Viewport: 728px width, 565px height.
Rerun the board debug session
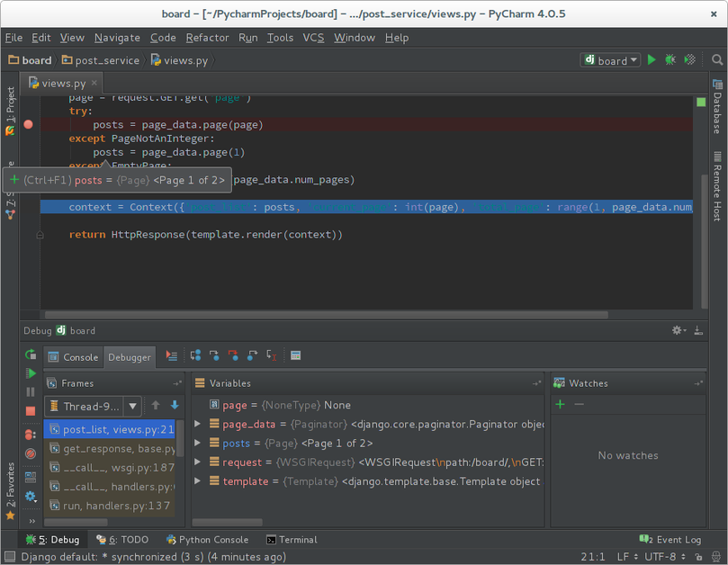click(31, 354)
